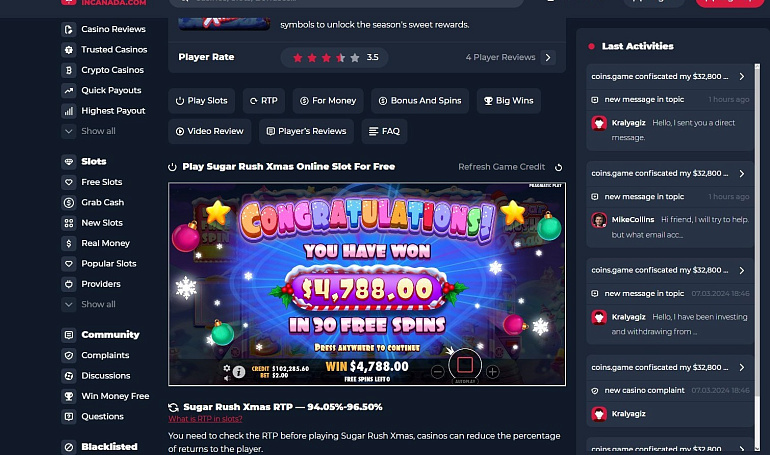Open game settings gear icon
This screenshot has width=770, height=455.
click(x=226, y=368)
